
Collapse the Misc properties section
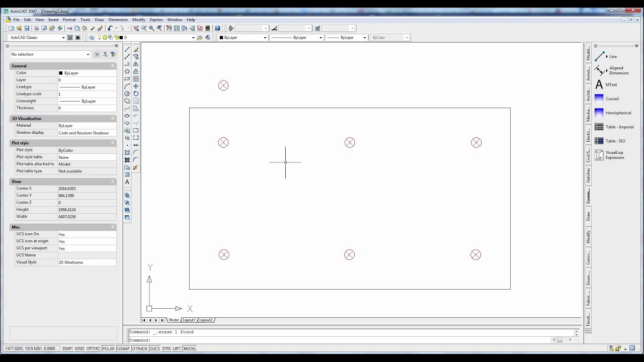pos(113,227)
